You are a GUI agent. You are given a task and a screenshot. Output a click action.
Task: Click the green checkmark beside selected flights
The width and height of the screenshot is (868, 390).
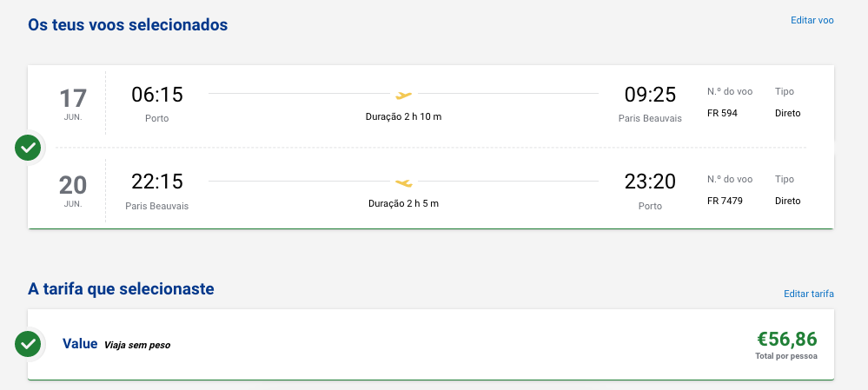pyautogui.click(x=28, y=148)
